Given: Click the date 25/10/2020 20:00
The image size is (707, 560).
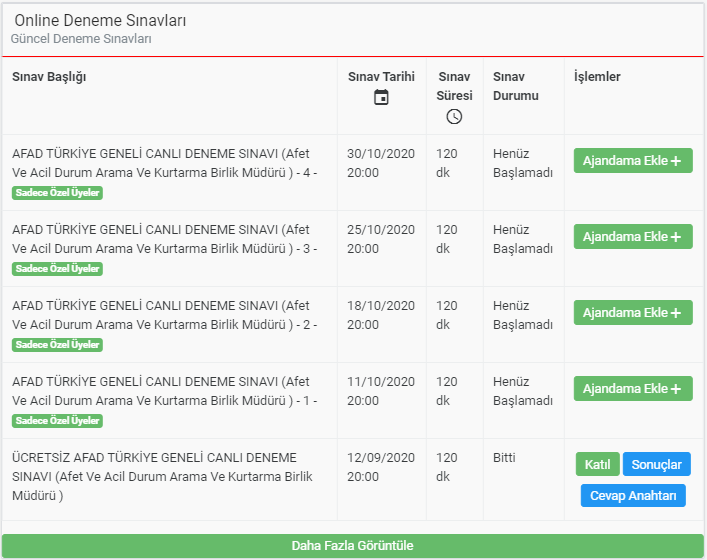Looking at the screenshot, I should pyautogui.click(x=381, y=239).
